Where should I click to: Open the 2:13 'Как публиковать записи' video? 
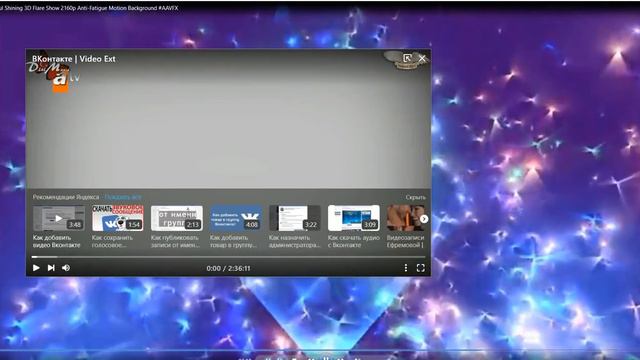click(x=177, y=218)
